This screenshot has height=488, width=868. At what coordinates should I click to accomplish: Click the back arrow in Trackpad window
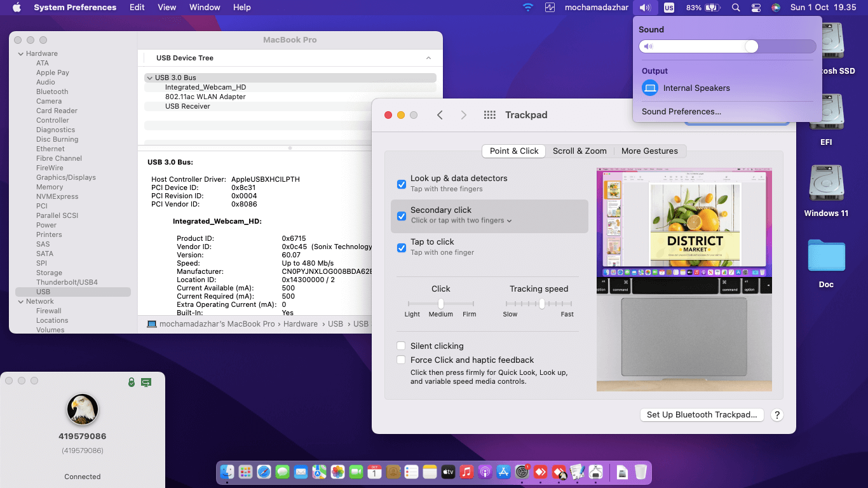click(x=440, y=115)
